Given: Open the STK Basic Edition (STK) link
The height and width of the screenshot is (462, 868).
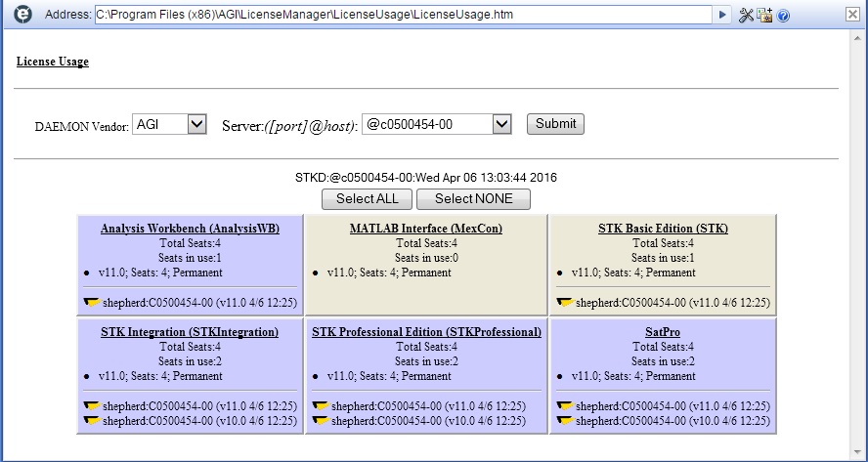Looking at the screenshot, I should tap(663, 229).
